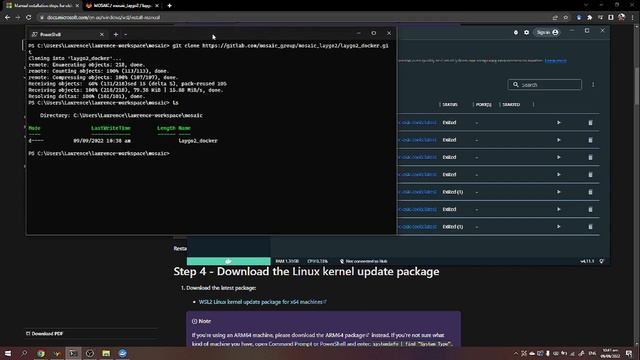
Task: Open Docker Desktop from the taskbar
Action: tap(122, 353)
